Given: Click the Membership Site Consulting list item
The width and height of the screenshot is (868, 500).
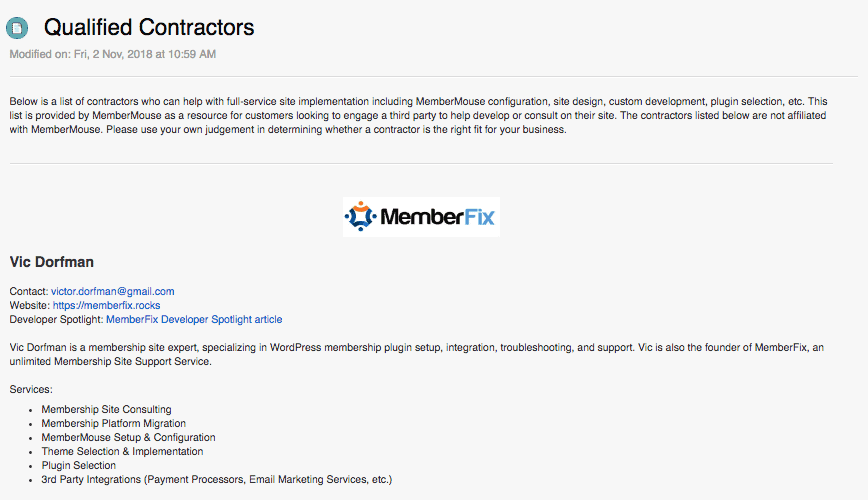Looking at the screenshot, I should pos(106,409).
